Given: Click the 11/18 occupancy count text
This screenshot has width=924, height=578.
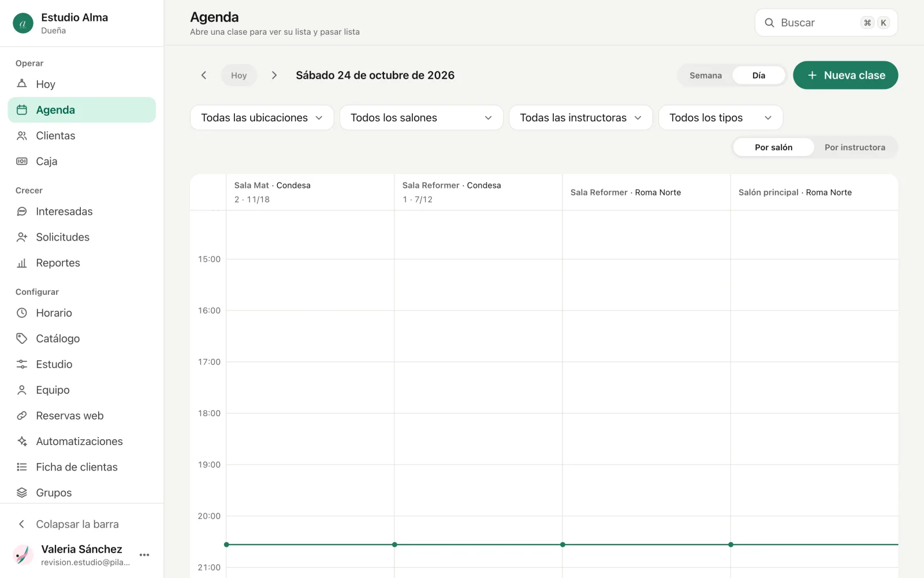Looking at the screenshot, I should [258, 199].
